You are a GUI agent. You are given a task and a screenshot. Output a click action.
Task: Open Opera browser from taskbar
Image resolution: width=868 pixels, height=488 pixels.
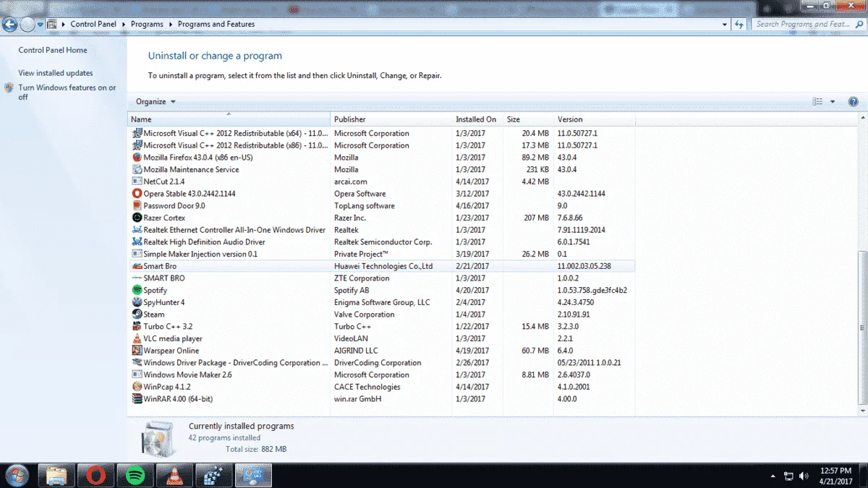[x=96, y=476]
